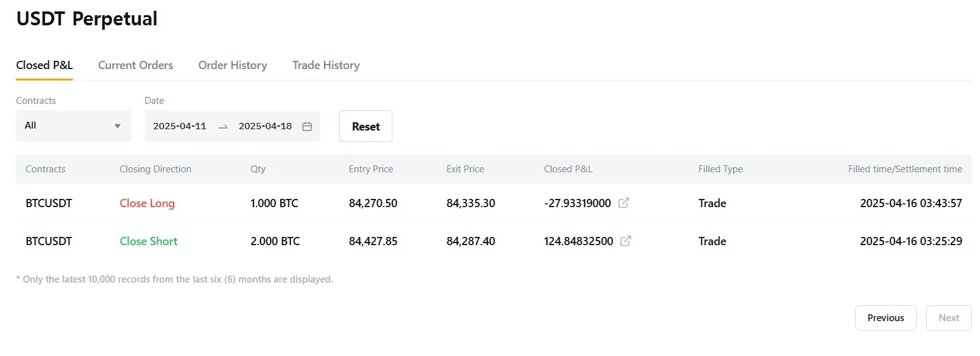Viewport: 980px width, 356px height.
Task: Open share link for 124.84832500 P&L
Action: pos(626,241)
